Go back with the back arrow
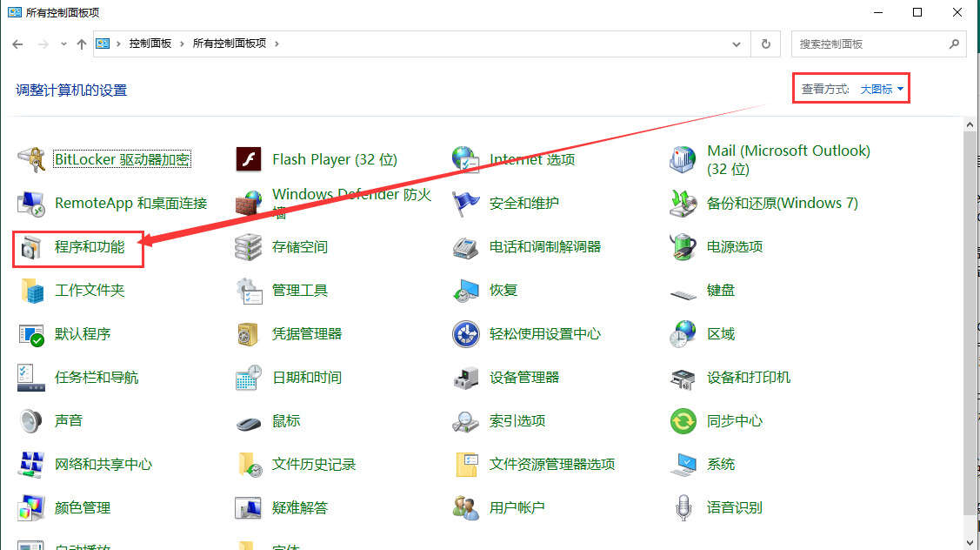This screenshot has width=980, height=550. 17,44
